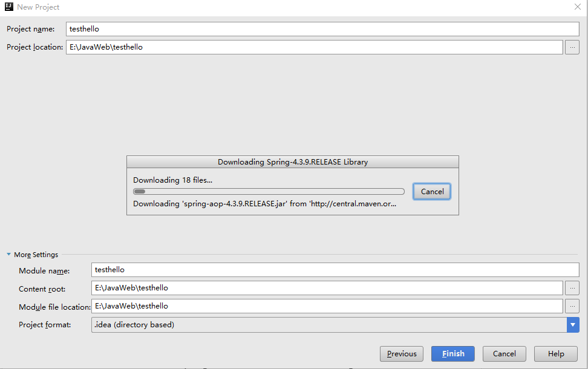Click Cancel at the dialog bottom
Screen dimensions: 588x369
(504, 354)
